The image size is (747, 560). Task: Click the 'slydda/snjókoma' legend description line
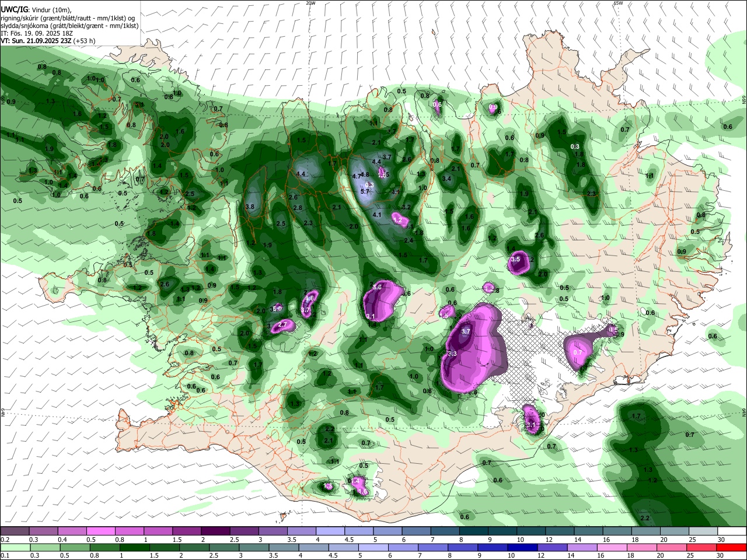[x=69, y=26]
